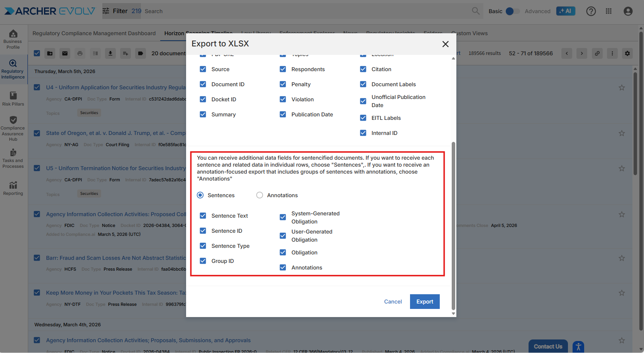Open the results settings gear icon
This screenshot has width=644, height=353.
pyautogui.click(x=627, y=53)
